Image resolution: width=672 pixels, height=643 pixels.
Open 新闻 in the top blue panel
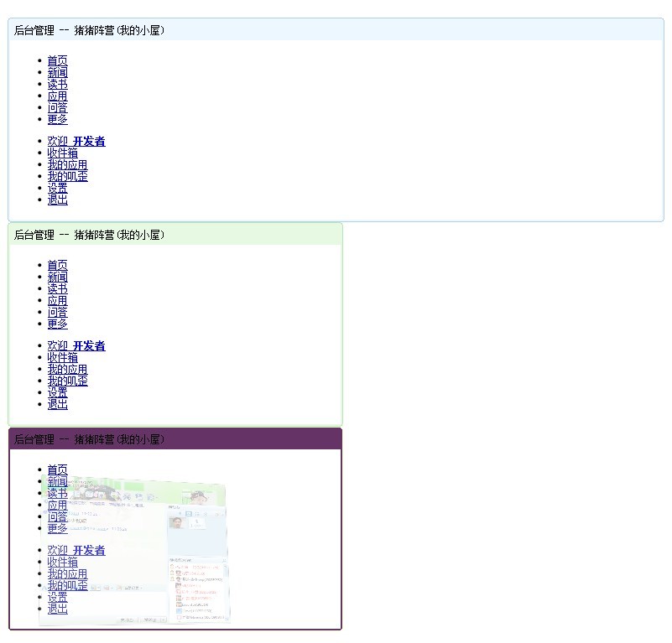click(57, 73)
